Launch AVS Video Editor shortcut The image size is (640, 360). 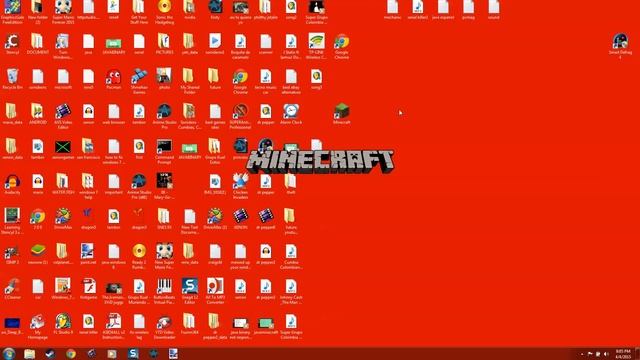point(63,116)
